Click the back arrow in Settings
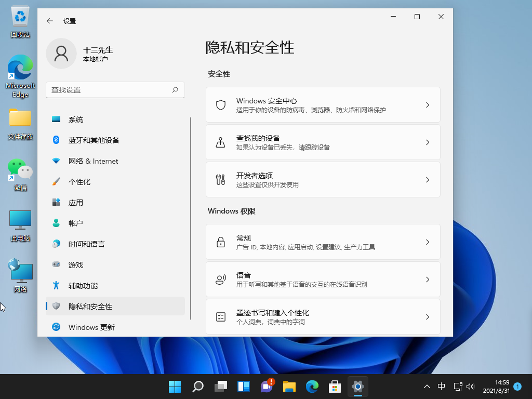 click(x=49, y=21)
